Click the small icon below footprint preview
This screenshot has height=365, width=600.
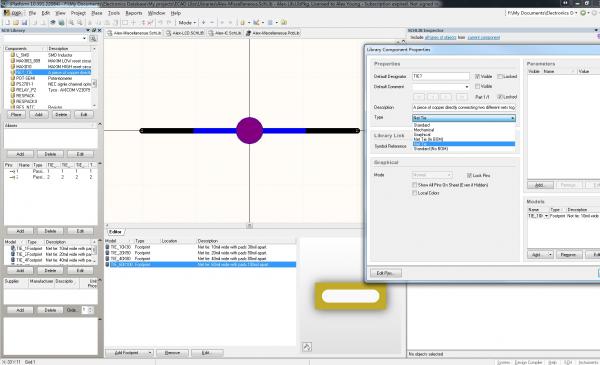307,347
